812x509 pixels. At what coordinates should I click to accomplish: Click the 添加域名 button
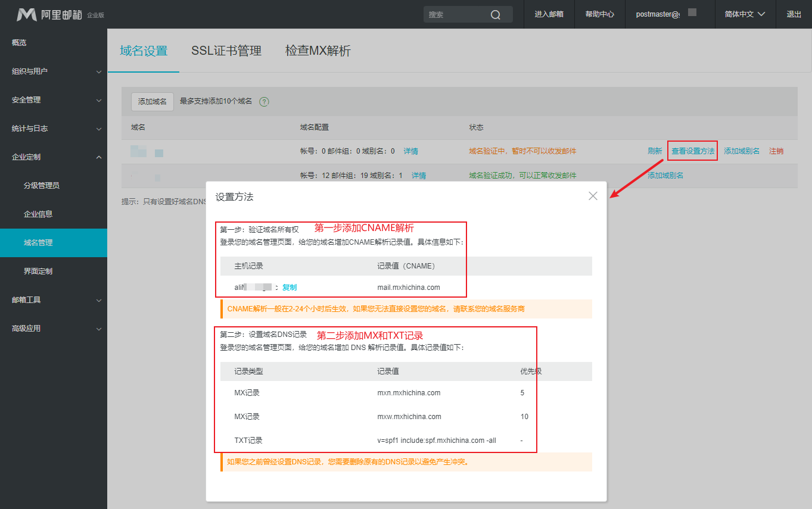point(153,102)
